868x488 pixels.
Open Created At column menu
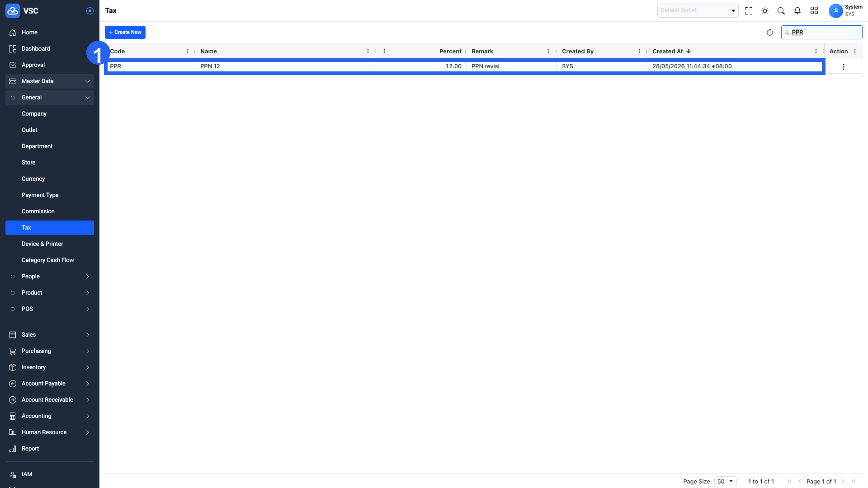(x=816, y=52)
